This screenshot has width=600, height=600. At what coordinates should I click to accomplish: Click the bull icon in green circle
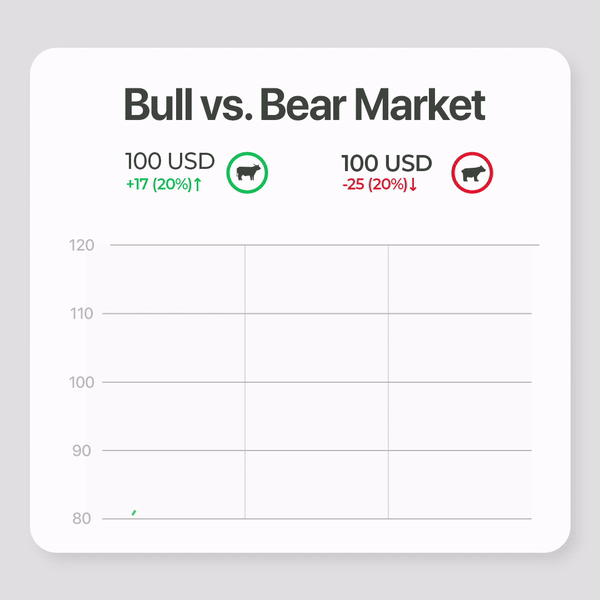point(247,173)
